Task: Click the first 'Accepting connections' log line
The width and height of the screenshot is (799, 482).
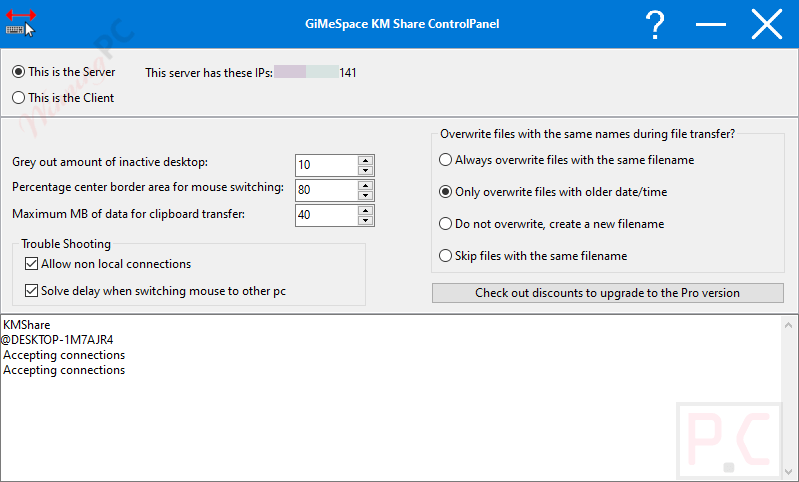Action: (64, 355)
